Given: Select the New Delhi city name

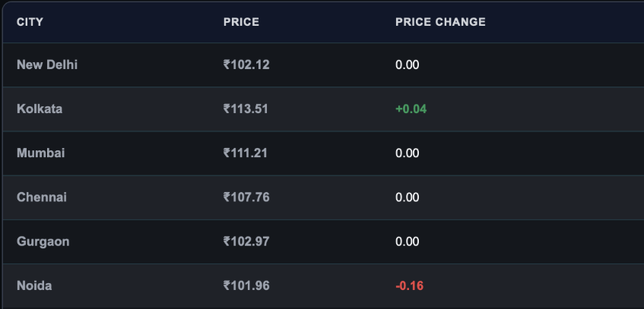Looking at the screenshot, I should (47, 65).
